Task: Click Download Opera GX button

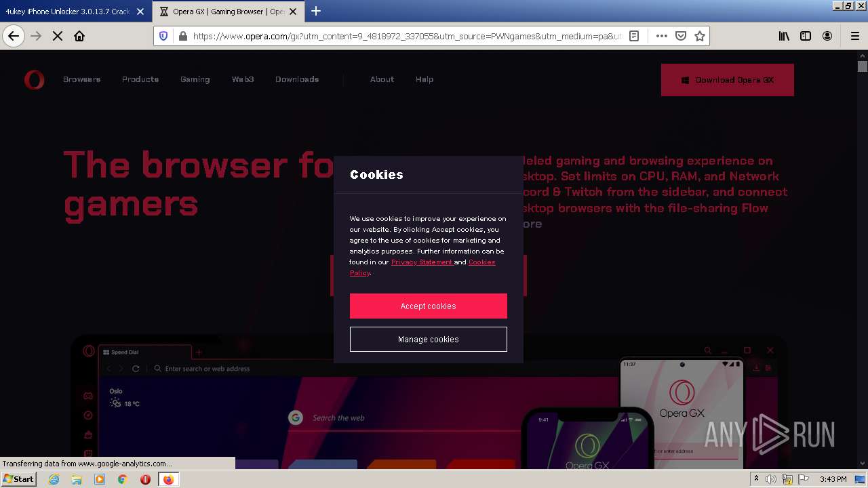Action: click(x=728, y=80)
